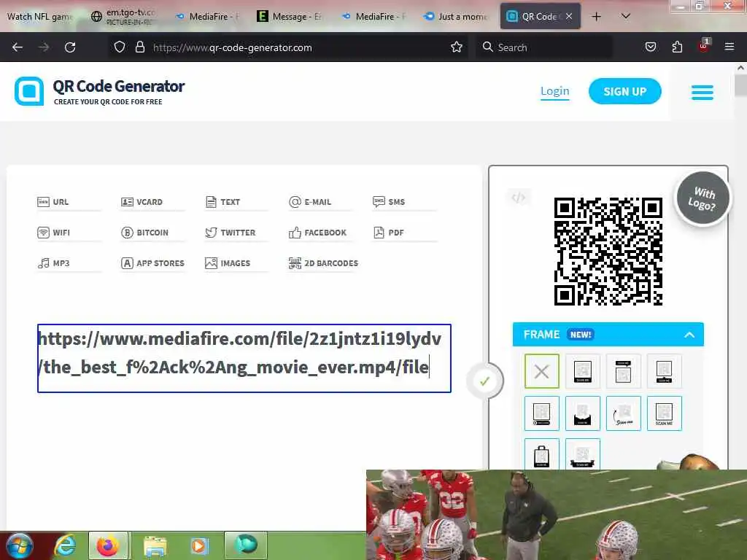Screen dimensions: 747x560
Task: Select the FACEBOOK QR code type
Action: tap(317, 233)
